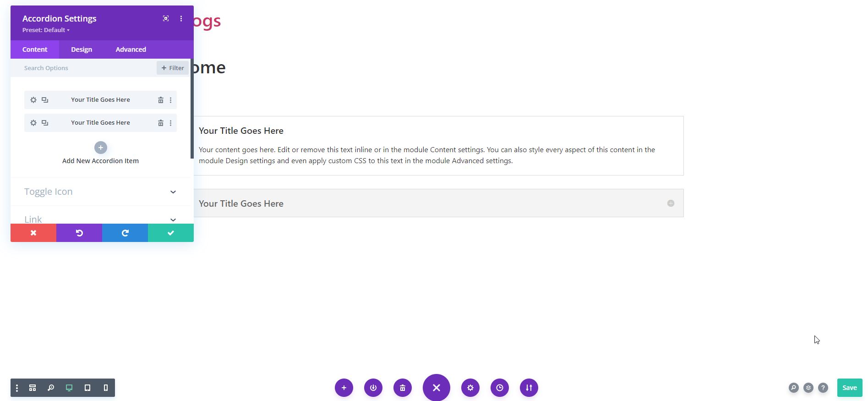Switch to the Advanced tab
This screenshot has width=868, height=401.
[131, 49]
